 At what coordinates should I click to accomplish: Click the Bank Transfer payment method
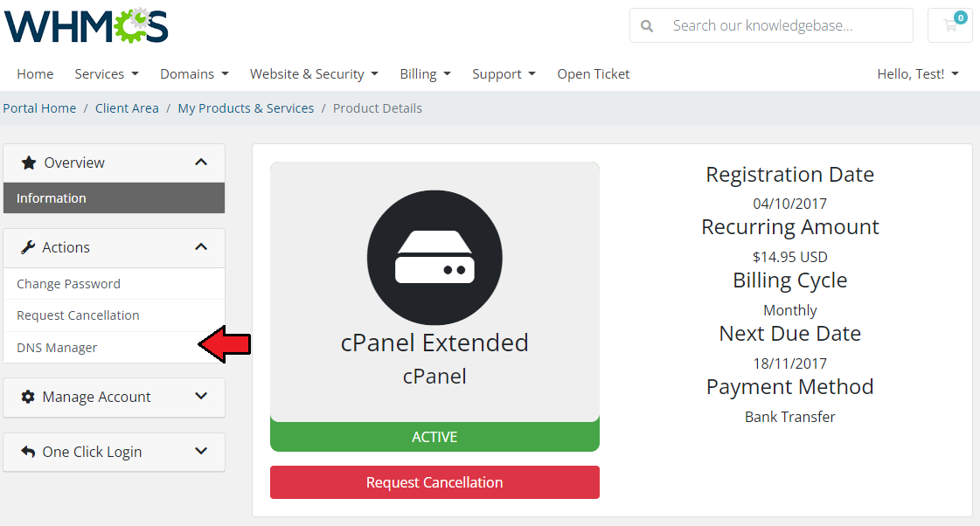(789, 417)
